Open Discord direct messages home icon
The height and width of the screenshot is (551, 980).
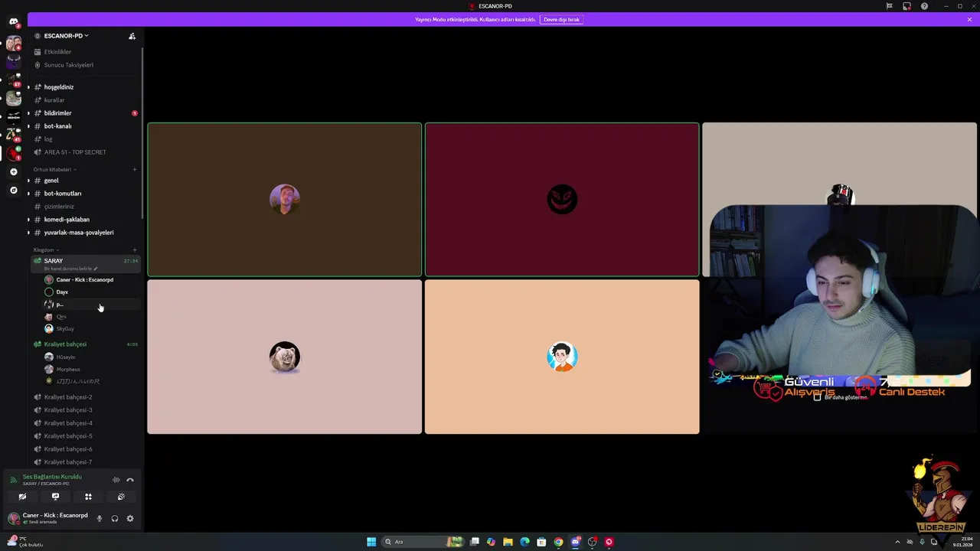tap(13, 21)
